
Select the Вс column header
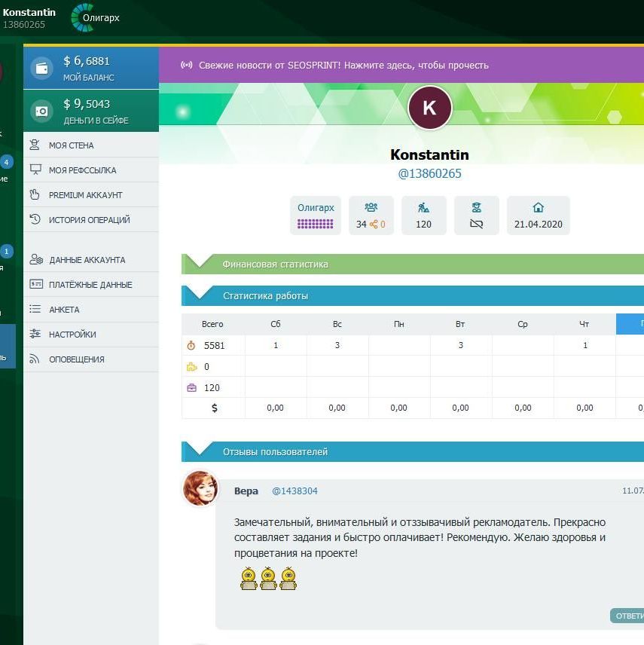pos(337,324)
